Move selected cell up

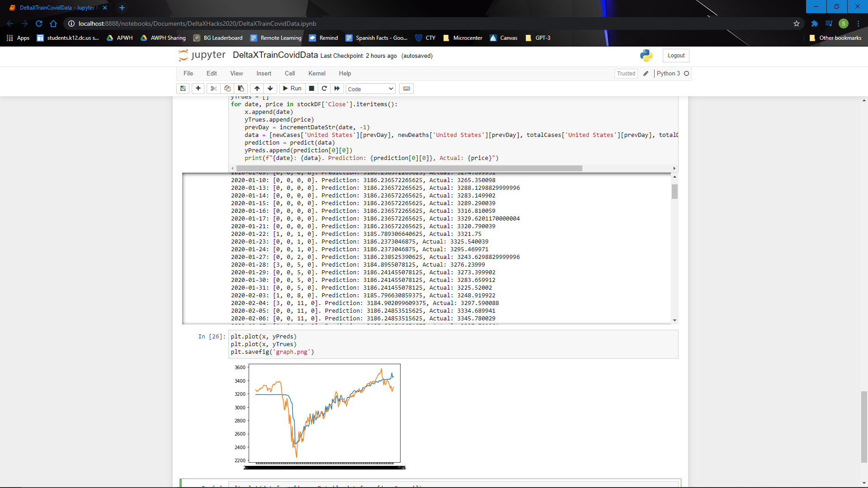pyautogui.click(x=257, y=89)
